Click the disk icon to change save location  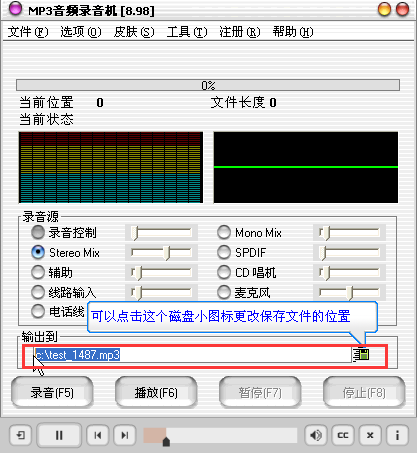tap(361, 354)
